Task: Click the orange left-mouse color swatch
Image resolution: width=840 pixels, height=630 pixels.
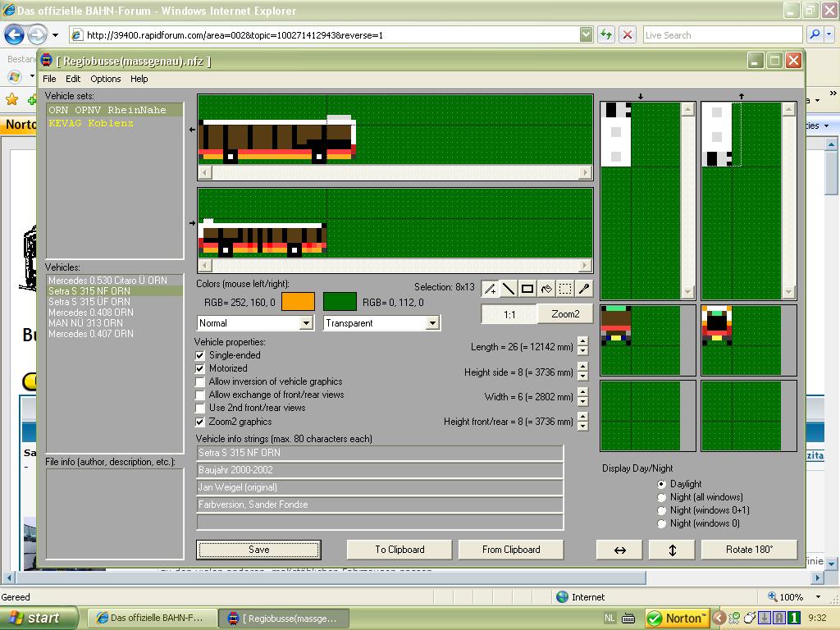Action: click(298, 302)
